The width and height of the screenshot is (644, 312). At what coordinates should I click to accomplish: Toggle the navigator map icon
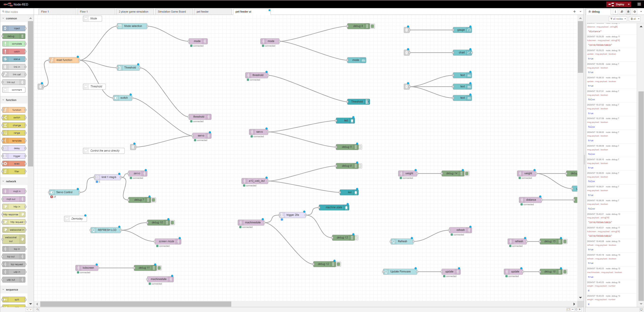tap(568, 309)
